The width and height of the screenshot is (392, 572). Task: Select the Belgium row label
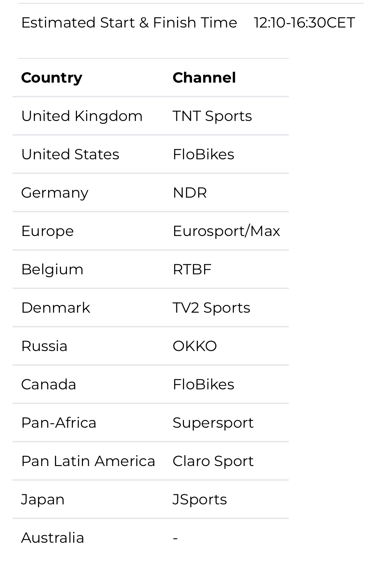[x=52, y=269]
